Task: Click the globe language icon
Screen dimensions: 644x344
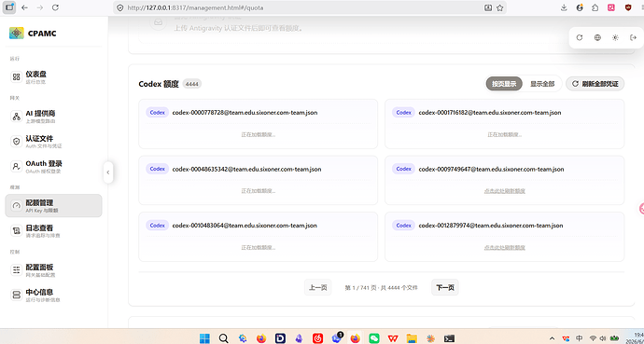Action: coord(597,37)
